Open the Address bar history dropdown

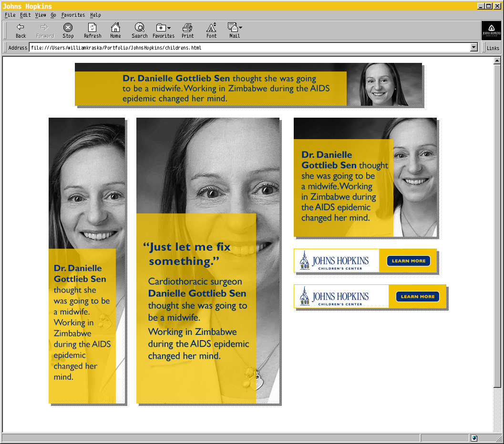(474, 48)
